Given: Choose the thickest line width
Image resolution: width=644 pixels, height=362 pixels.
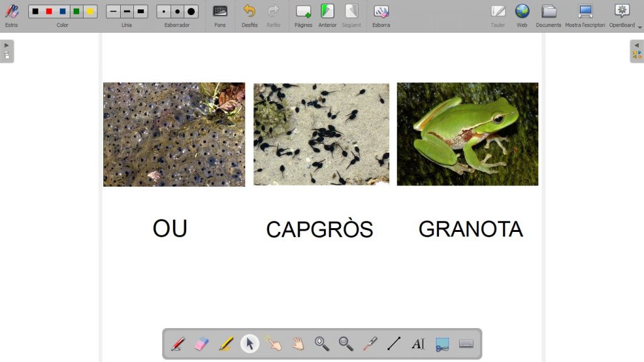Looking at the screenshot, I should click(140, 11).
